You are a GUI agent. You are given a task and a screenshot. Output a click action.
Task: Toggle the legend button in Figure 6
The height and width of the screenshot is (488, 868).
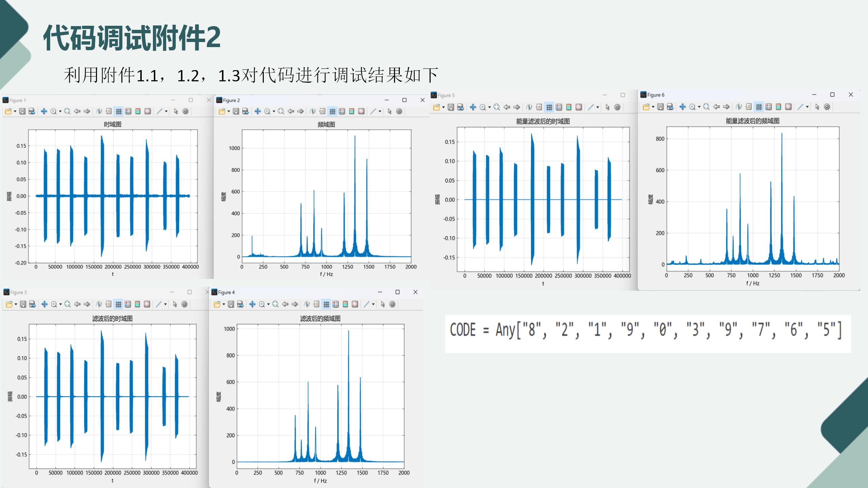[769, 107]
